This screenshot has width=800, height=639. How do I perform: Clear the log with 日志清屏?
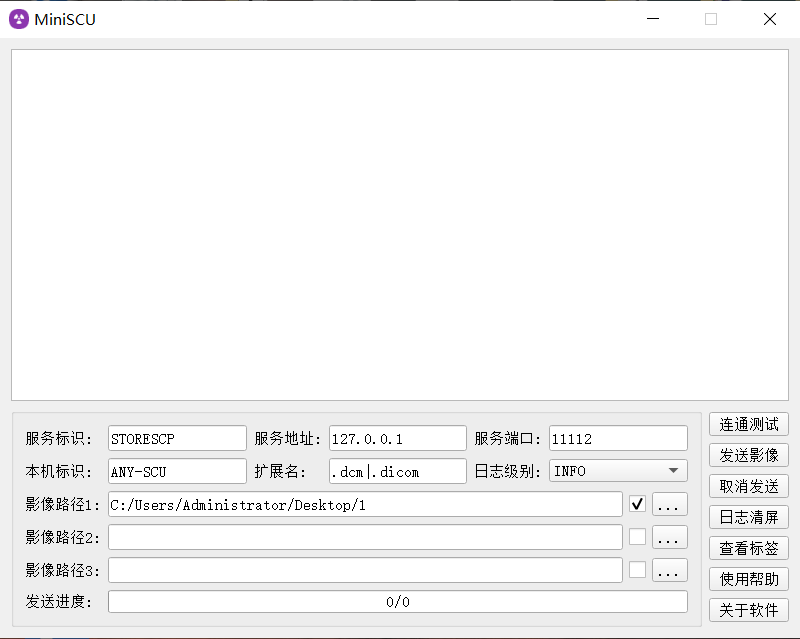pyautogui.click(x=749, y=517)
